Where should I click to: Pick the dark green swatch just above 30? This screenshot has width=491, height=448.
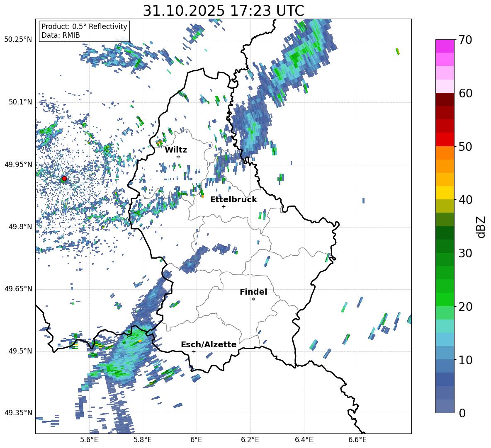click(445, 246)
